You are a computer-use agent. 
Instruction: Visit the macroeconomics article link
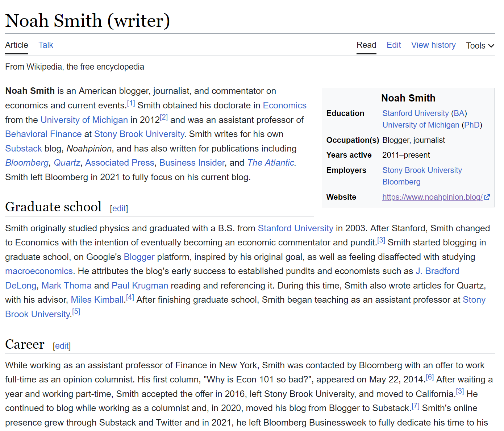tap(39, 271)
